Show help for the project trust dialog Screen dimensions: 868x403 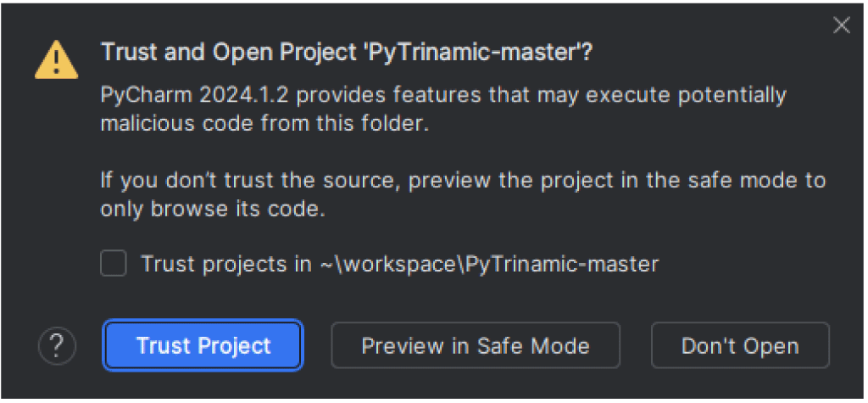[57, 345]
